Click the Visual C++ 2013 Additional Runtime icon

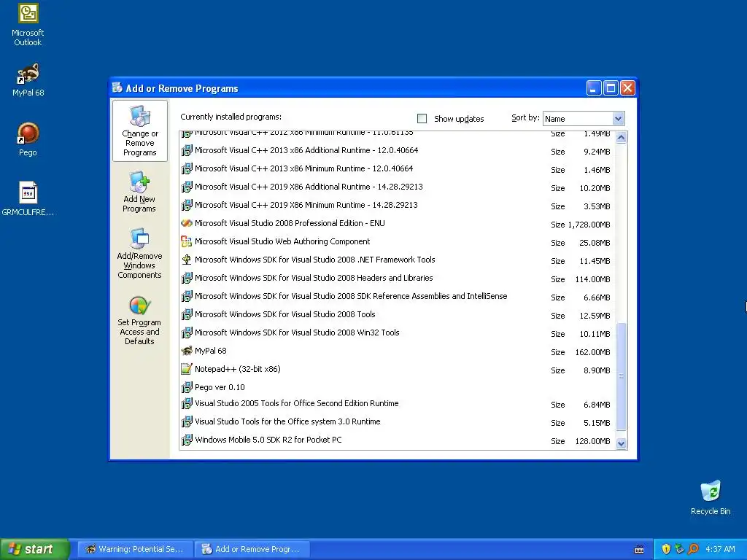point(187,150)
